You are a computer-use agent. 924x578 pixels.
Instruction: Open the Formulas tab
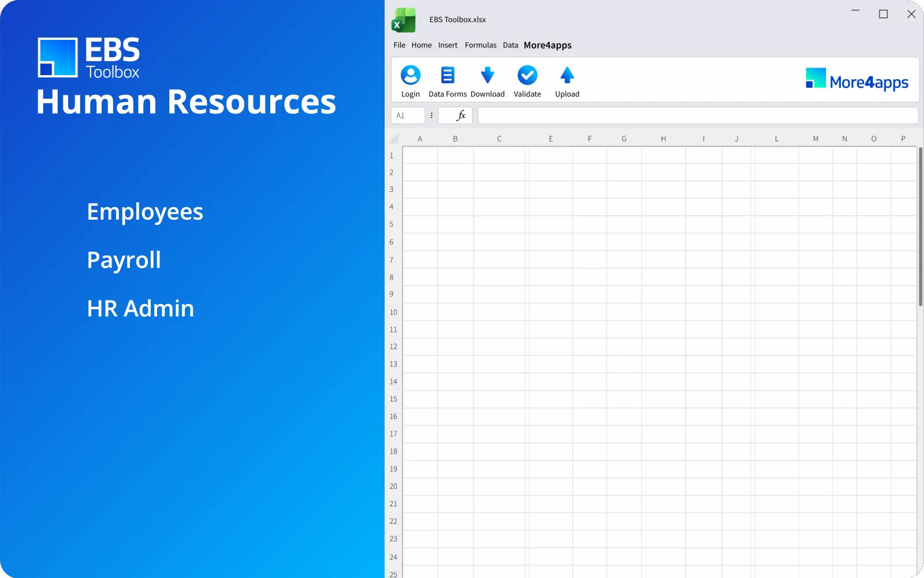click(480, 45)
